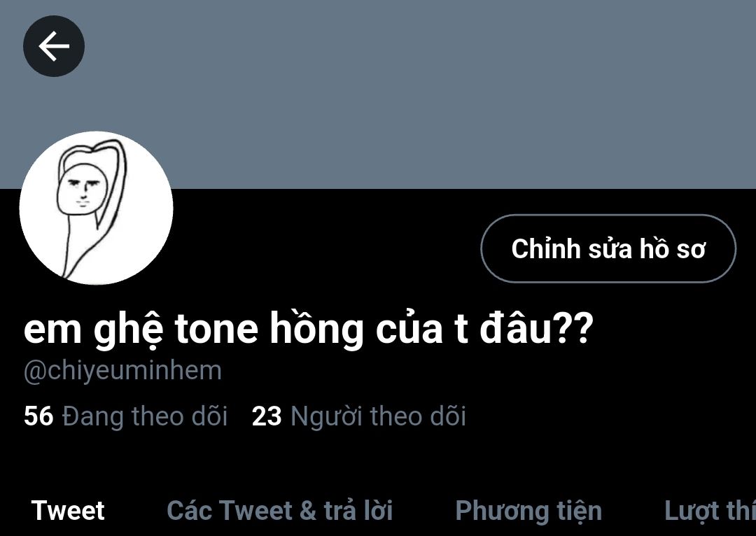Image resolution: width=756 pixels, height=536 pixels.
Task: Click the hand-drawn face inside the avatar
Action: (80, 189)
